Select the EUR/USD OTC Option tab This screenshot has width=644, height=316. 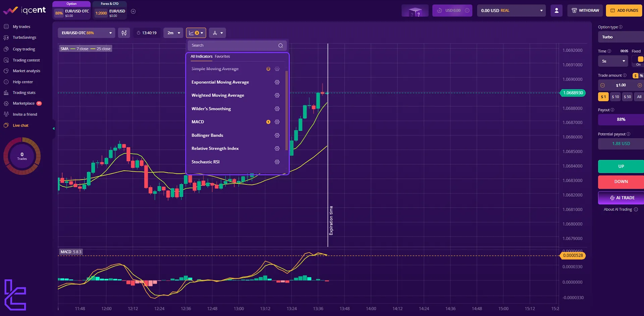(71, 10)
